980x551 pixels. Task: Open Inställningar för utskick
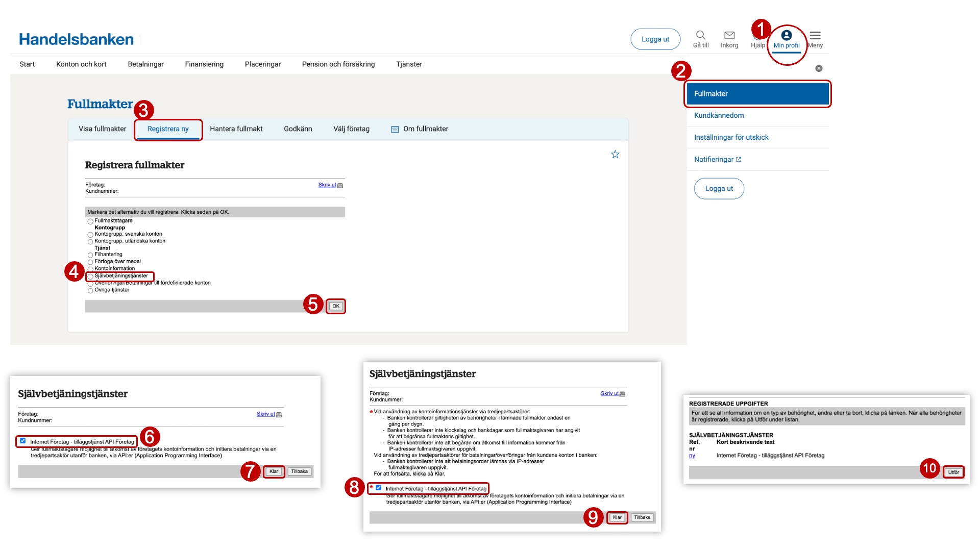[x=731, y=138]
